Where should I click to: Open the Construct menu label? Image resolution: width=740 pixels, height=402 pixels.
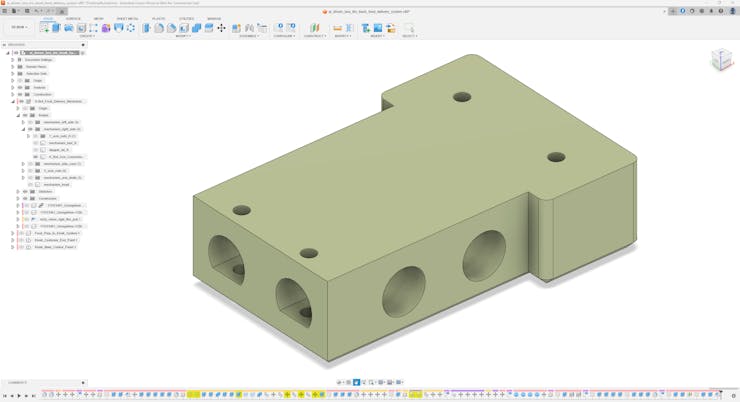[x=314, y=36]
